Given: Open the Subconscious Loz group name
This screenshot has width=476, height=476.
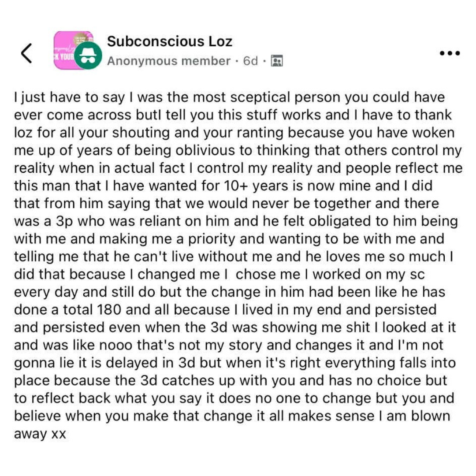Looking at the screenshot, I should [x=170, y=41].
